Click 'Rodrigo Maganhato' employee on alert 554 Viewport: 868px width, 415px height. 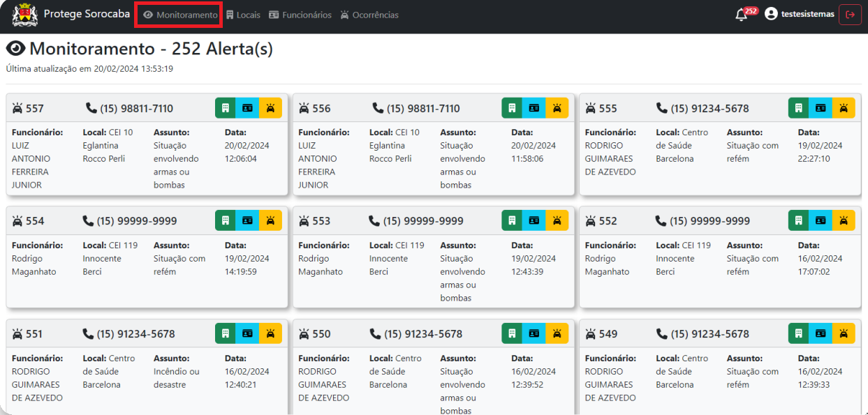[x=32, y=265]
